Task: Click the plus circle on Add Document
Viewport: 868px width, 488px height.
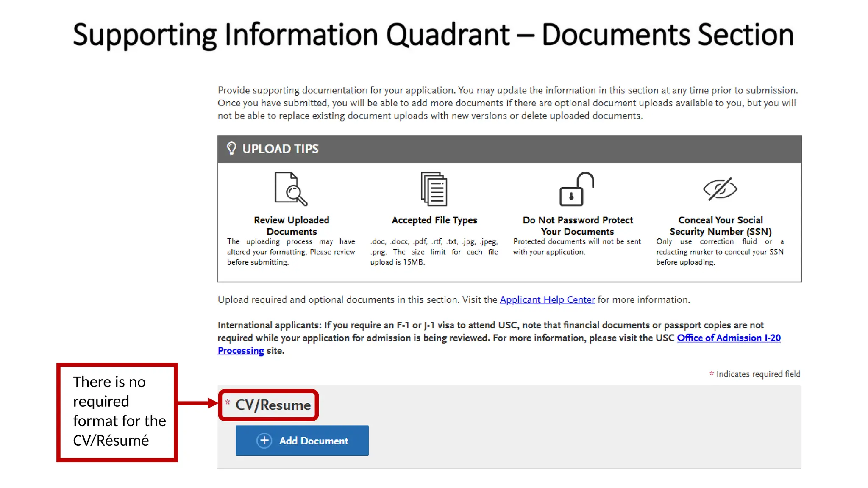Action: click(x=264, y=441)
